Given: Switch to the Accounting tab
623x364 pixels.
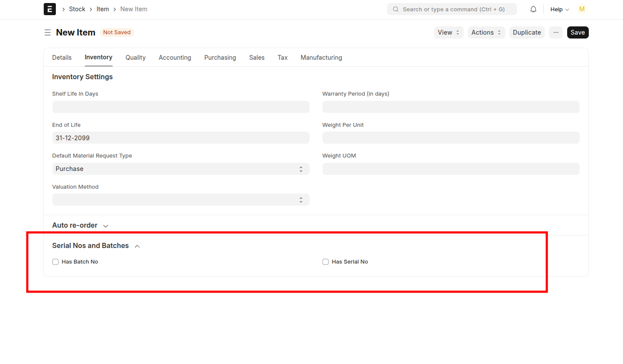Looking at the screenshot, I should click(x=175, y=58).
